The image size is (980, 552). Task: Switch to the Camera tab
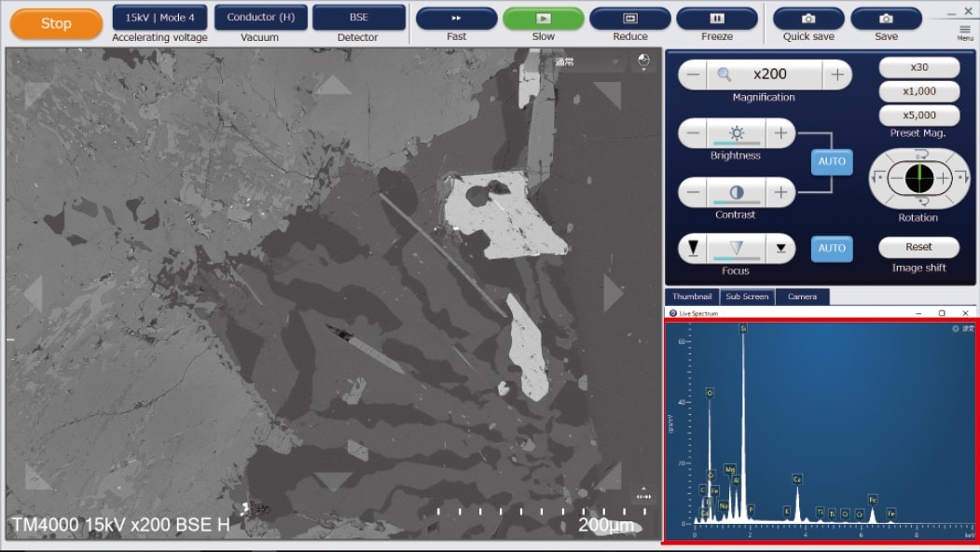[x=802, y=297]
